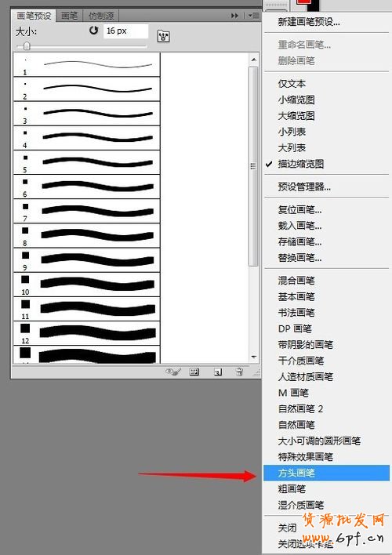This screenshot has height=555, width=392.
Task: Open the brush panel flyout menu icon
Action: click(x=253, y=16)
